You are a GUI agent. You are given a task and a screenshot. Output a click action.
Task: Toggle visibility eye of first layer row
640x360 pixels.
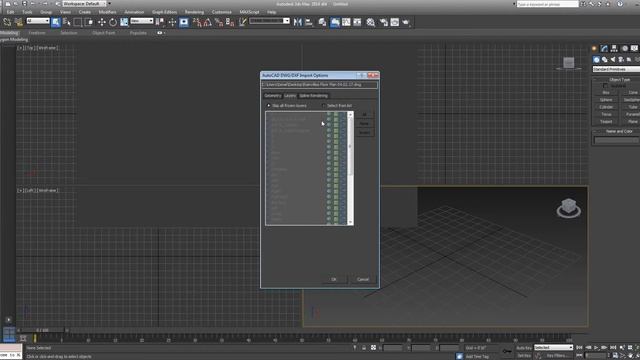click(x=329, y=114)
